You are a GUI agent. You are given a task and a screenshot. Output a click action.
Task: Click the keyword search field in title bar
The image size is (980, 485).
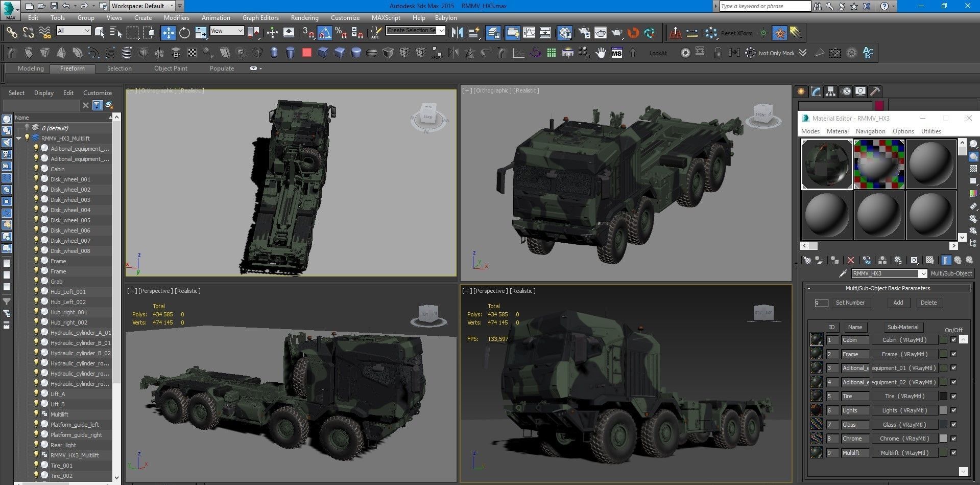pyautogui.click(x=764, y=6)
